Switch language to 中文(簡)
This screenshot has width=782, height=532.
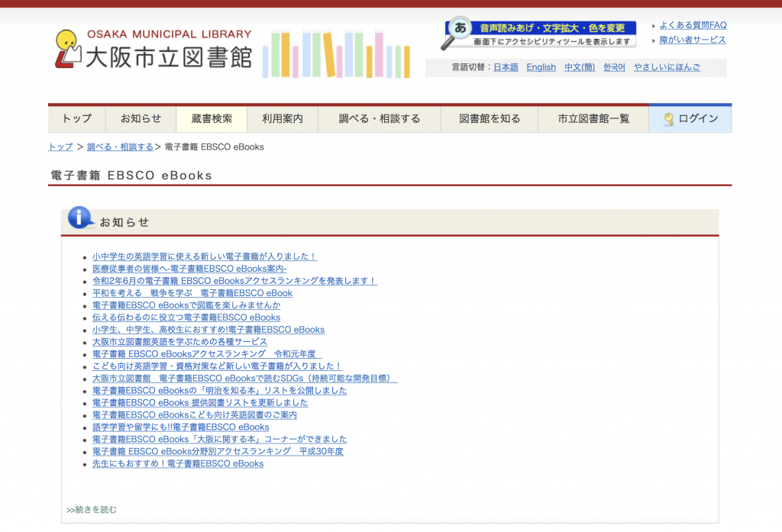pos(580,67)
